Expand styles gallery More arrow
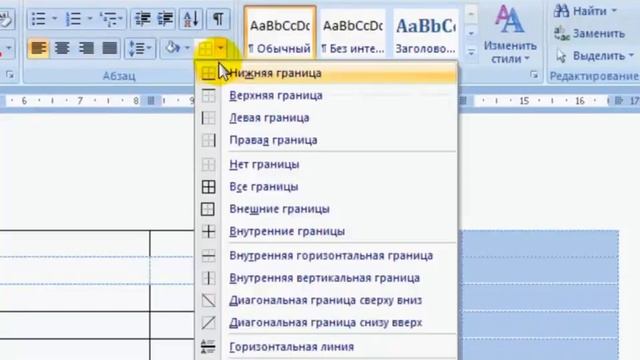 (x=471, y=51)
